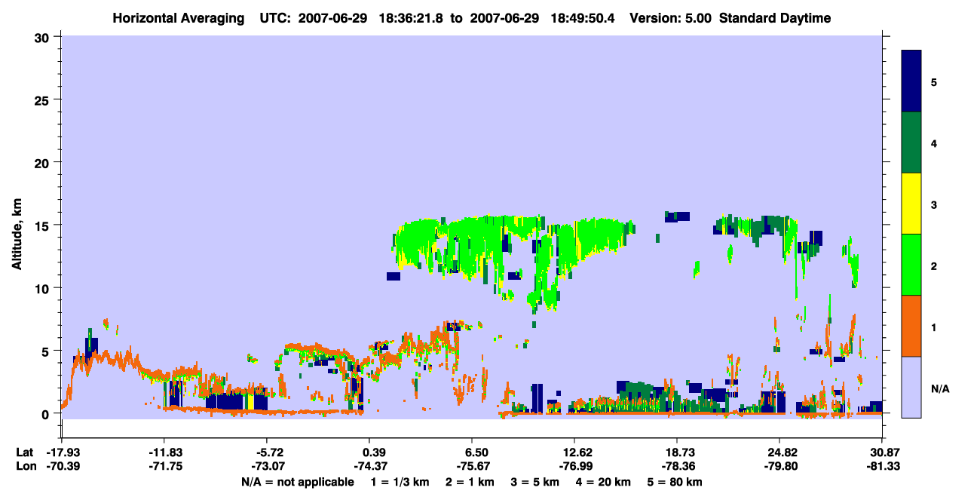Image resolution: width=980 pixels, height=503 pixels.
Task: Click longitude value -78.36
Action: (677, 466)
